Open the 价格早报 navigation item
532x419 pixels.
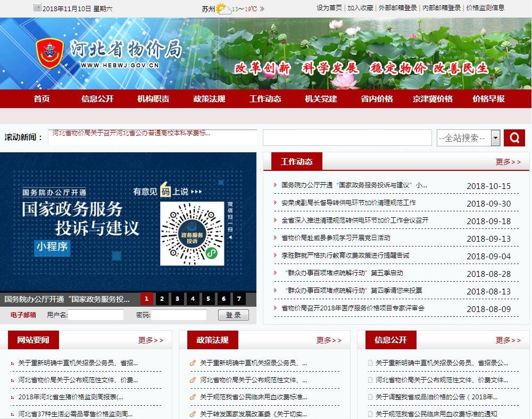(x=488, y=99)
